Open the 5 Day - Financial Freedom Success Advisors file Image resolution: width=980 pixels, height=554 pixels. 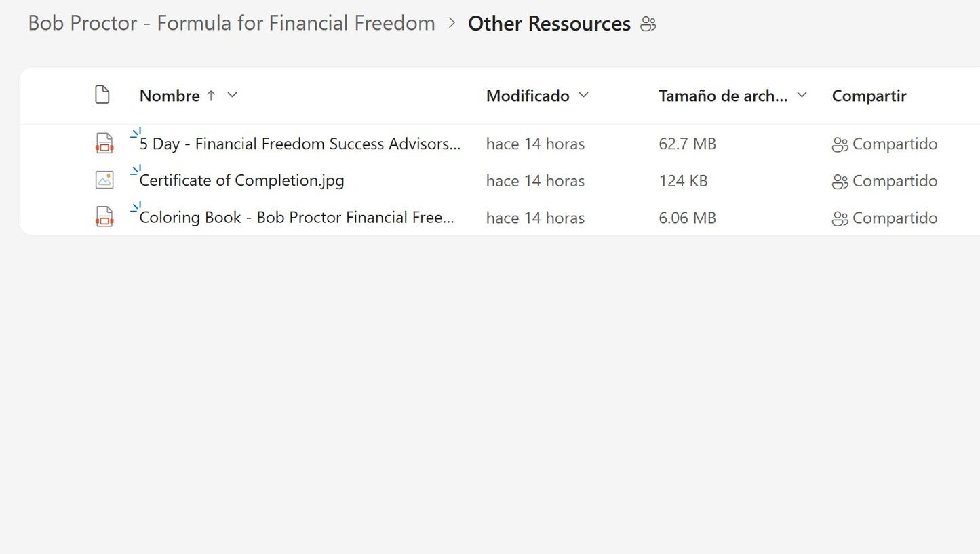pyautogui.click(x=300, y=144)
